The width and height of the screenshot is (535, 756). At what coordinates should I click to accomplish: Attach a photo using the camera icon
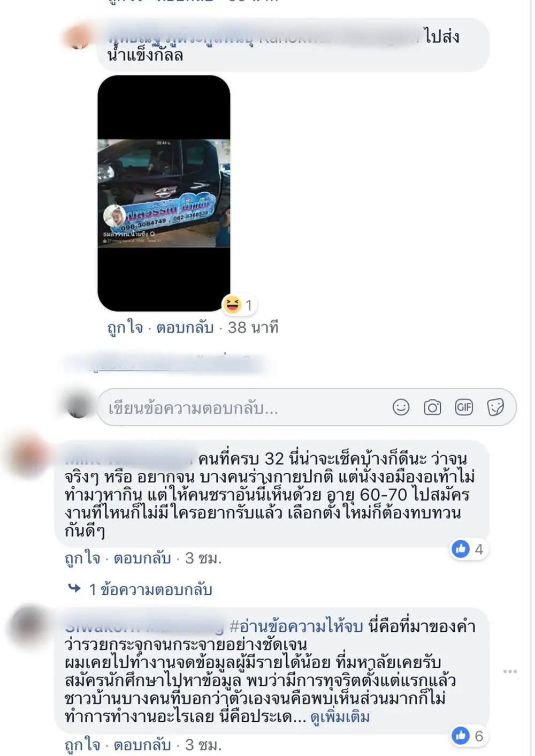(432, 407)
